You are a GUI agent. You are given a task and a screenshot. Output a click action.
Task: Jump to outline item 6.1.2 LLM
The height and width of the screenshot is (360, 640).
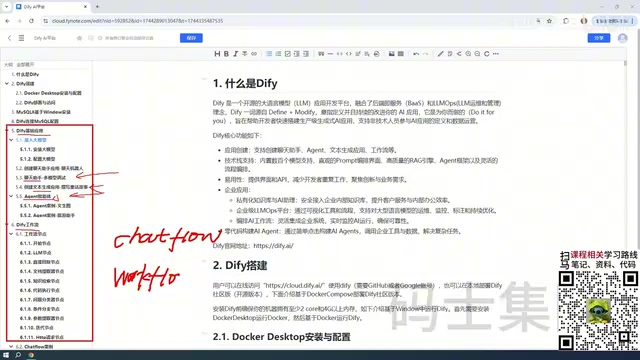click(36, 253)
